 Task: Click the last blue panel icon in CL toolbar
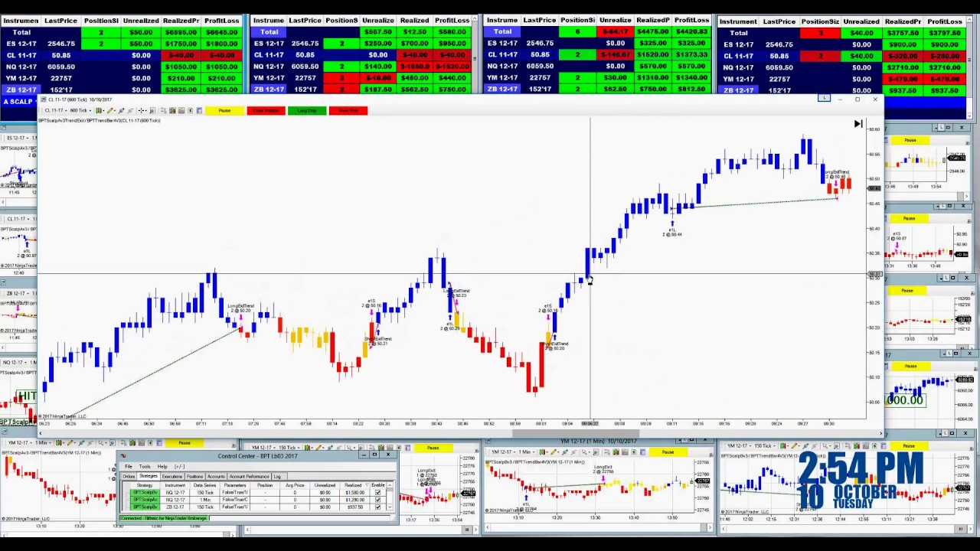tap(199, 111)
